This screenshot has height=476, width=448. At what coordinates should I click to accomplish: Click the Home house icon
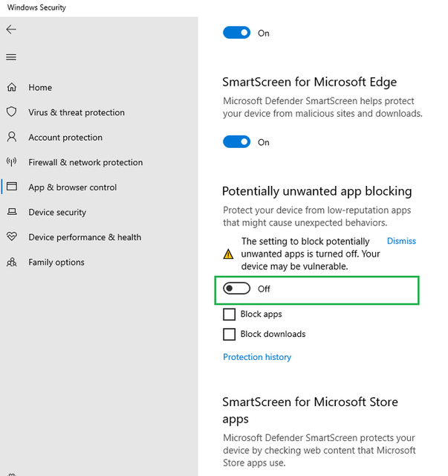(x=12, y=87)
